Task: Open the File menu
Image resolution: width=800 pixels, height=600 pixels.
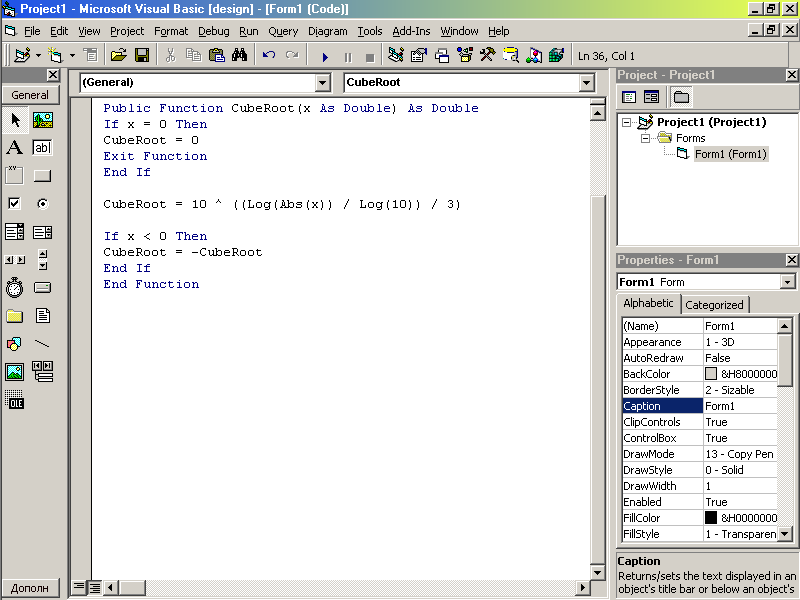Action: click(32, 32)
